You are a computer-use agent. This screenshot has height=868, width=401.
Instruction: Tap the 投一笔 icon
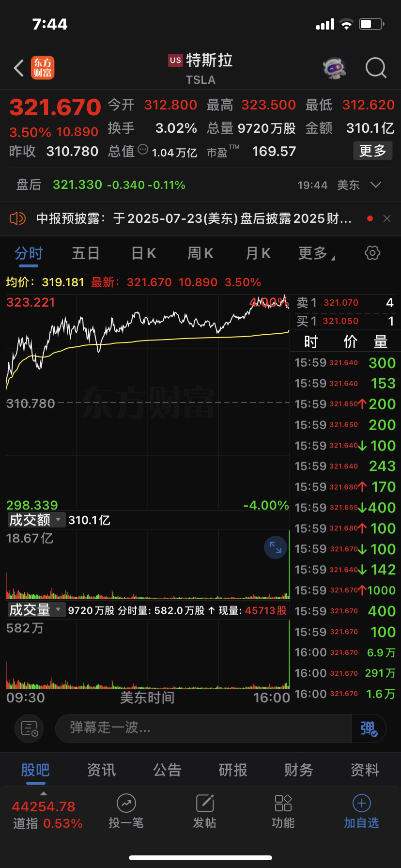pos(126,804)
